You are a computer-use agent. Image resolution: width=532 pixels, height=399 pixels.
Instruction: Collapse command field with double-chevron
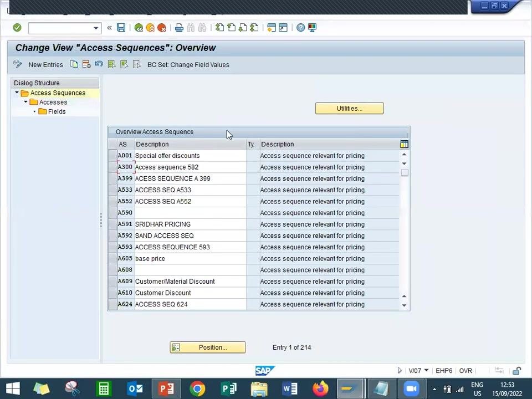tap(109, 28)
